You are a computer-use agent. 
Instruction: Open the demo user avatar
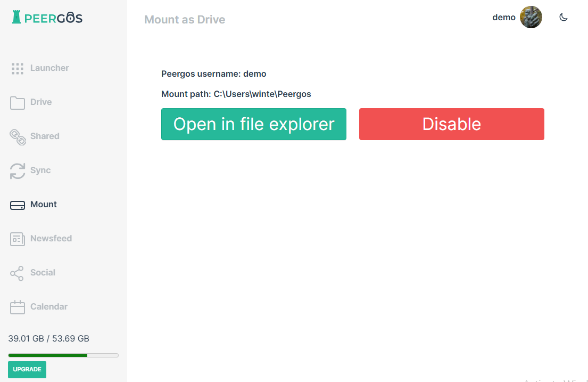(531, 17)
